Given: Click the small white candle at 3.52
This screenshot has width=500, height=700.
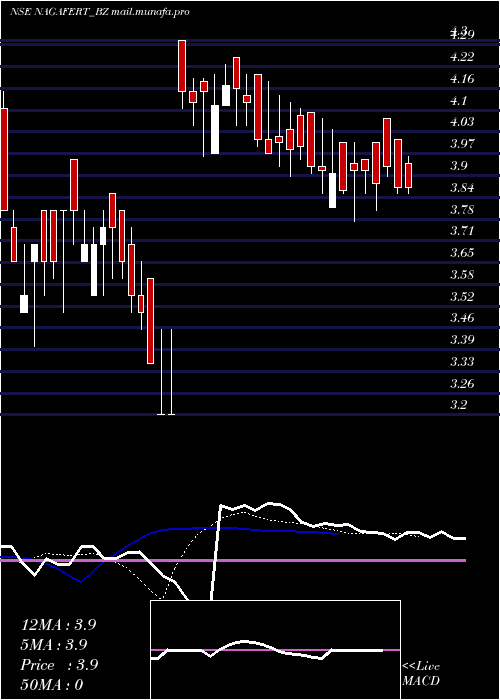Looking at the screenshot, I should (24, 304).
